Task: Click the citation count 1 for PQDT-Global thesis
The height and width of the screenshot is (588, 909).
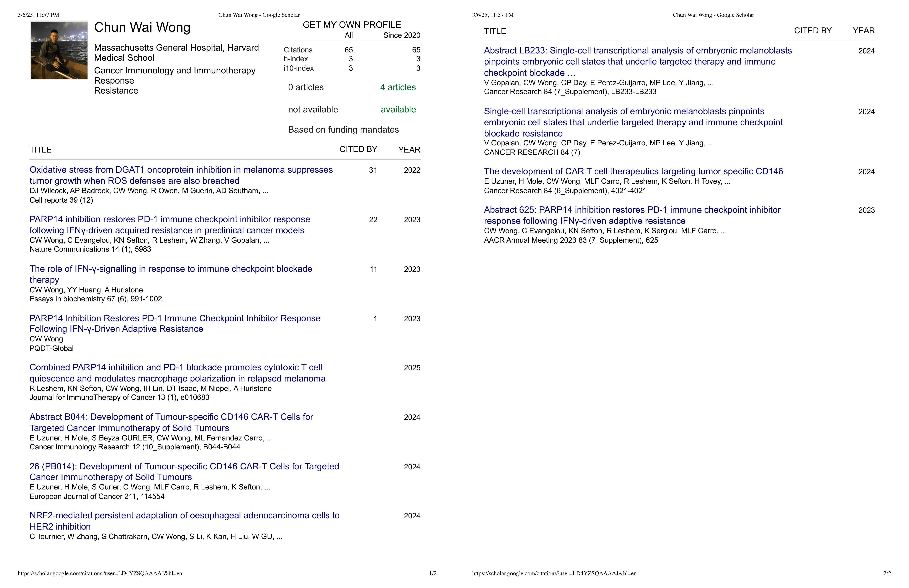Action: tap(375, 319)
